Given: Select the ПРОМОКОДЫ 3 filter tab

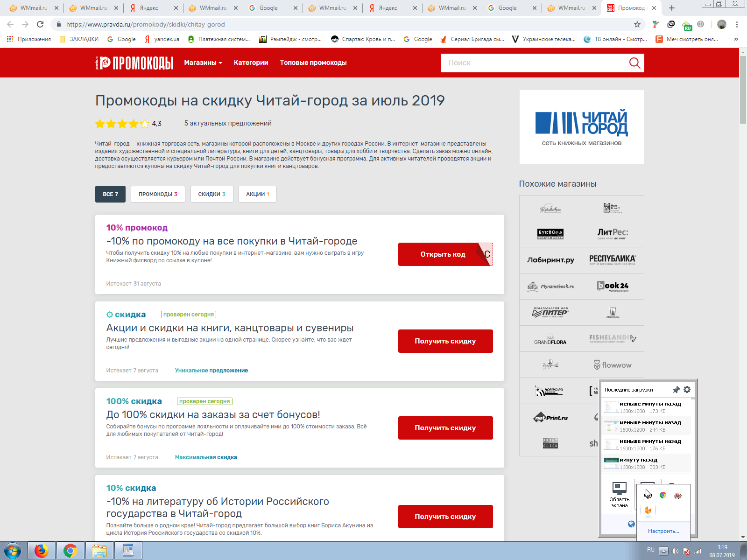Looking at the screenshot, I should [x=158, y=194].
